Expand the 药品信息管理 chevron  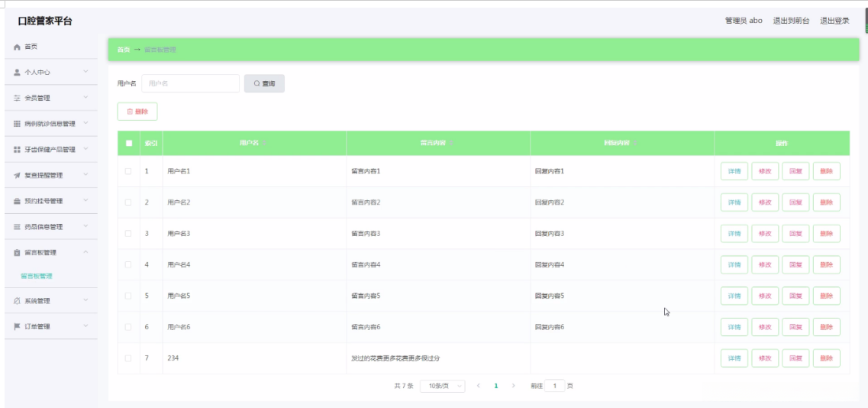click(x=86, y=226)
